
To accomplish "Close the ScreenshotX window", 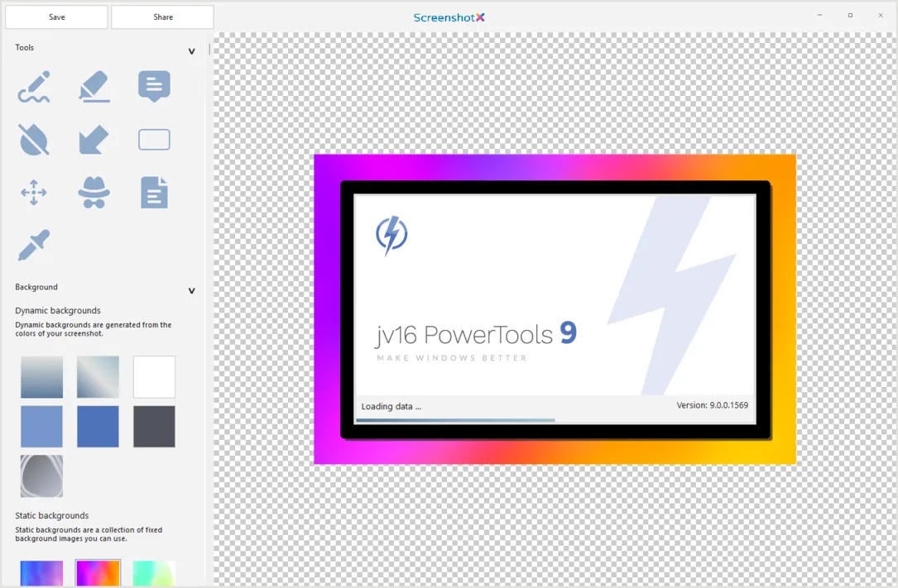I will (x=881, y=16).
